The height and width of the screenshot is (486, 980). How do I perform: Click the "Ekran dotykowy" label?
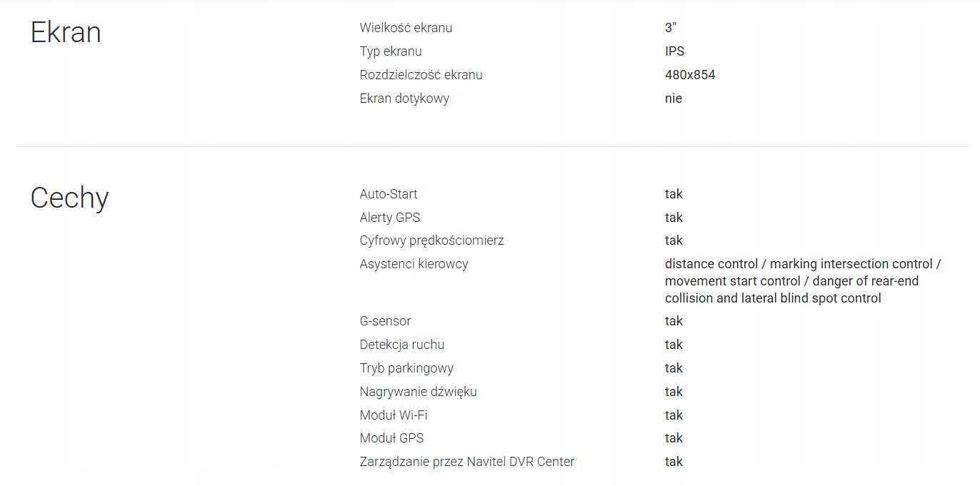click(x=404, y=98)
